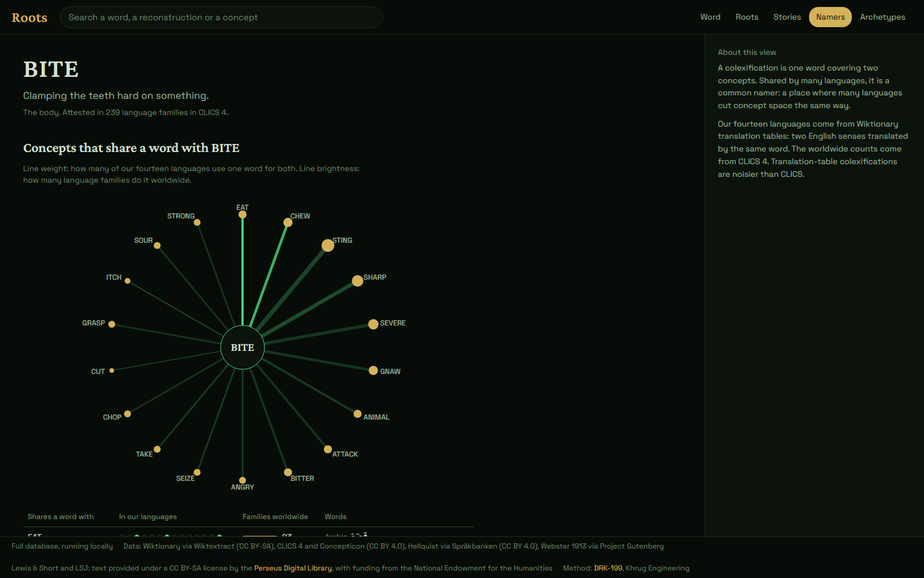Select the EAT concept node
The height and width of the screenshot is (578, 924).
pyautogui.click(x=243, y=214)
